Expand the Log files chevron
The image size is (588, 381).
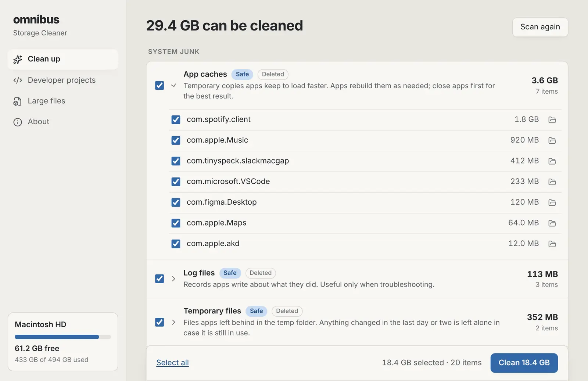[173, 278]
